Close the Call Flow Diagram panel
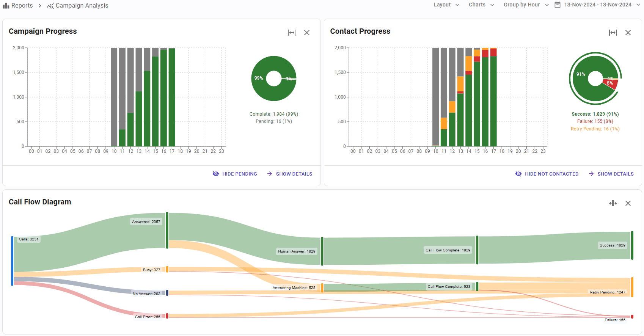 [x=628, y=203]
